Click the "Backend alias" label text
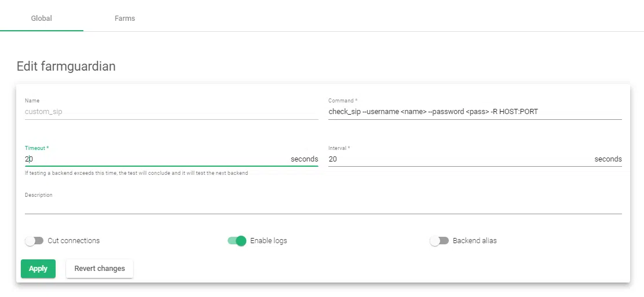 (474, 241)
